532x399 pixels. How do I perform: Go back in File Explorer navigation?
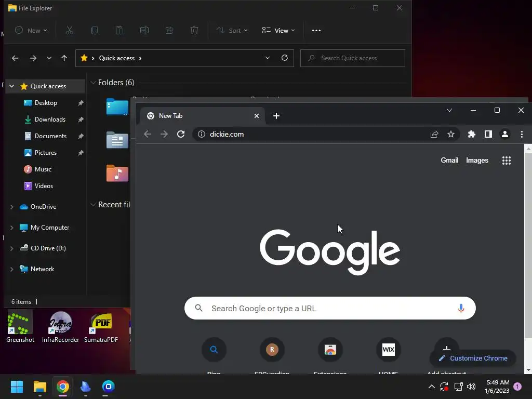15,58
